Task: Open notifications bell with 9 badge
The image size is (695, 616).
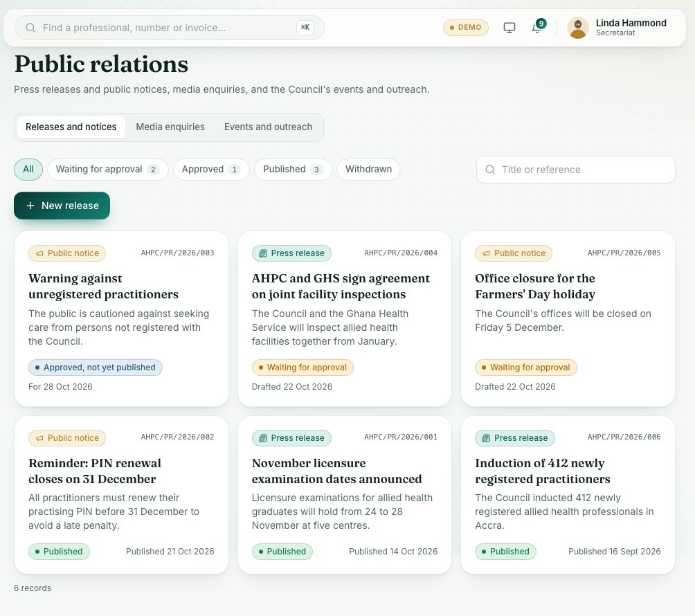Action: 538,27
